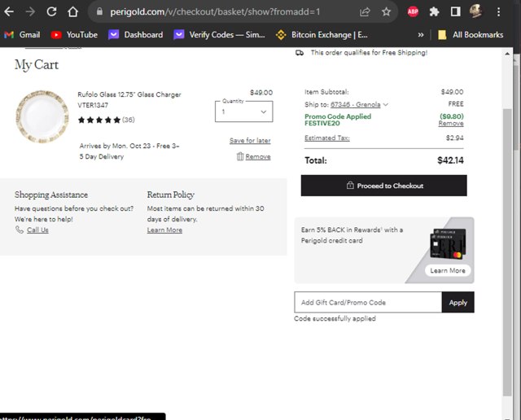View site info via the padlock icon
This screenshot has width=521, height=420.
click(x=99, y=11)
